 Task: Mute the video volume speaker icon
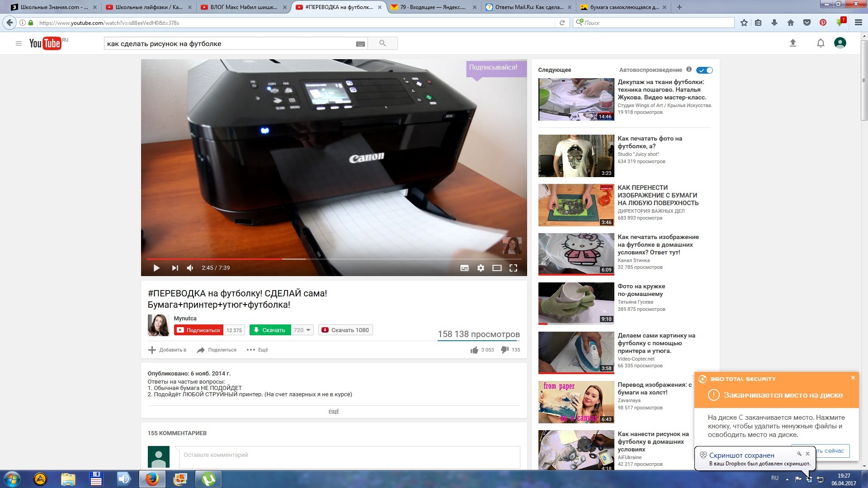pyautogui.click(x=190, y=268)
